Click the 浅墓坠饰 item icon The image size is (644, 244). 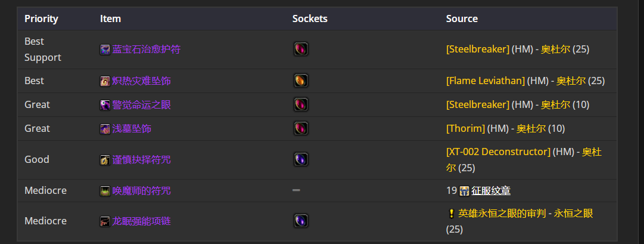click(x=105, y=129)
